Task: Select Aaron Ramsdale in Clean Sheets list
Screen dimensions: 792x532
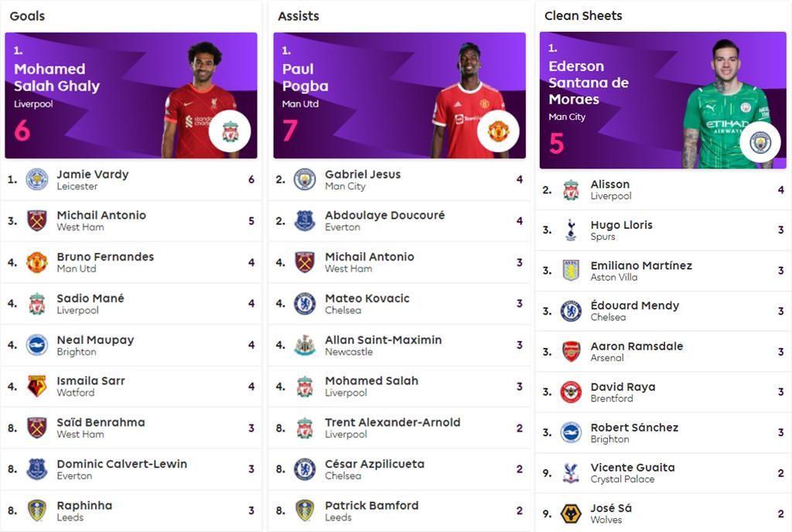Action: tap(637, 346)
